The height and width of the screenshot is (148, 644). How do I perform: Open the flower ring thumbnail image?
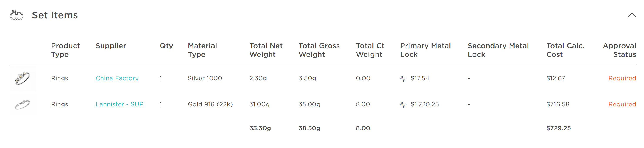(x=23, y=78)
